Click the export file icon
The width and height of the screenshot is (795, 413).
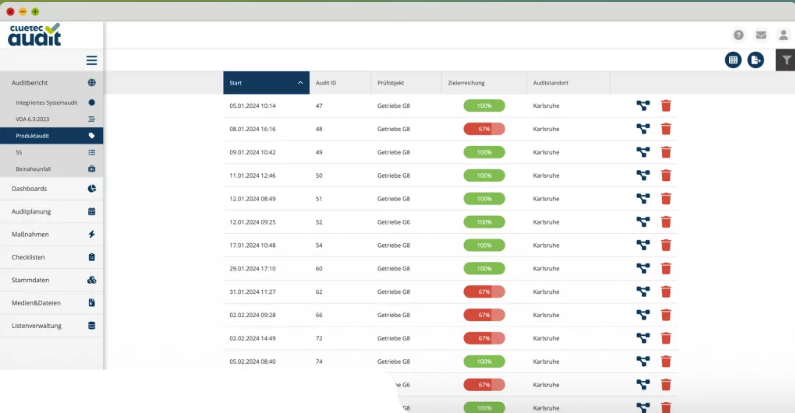(755, 60)
